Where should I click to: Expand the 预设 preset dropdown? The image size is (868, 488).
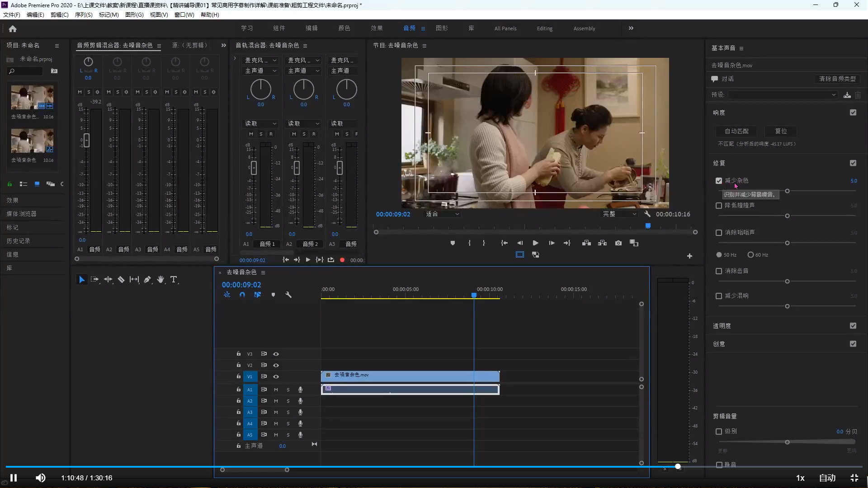(783, 95)
